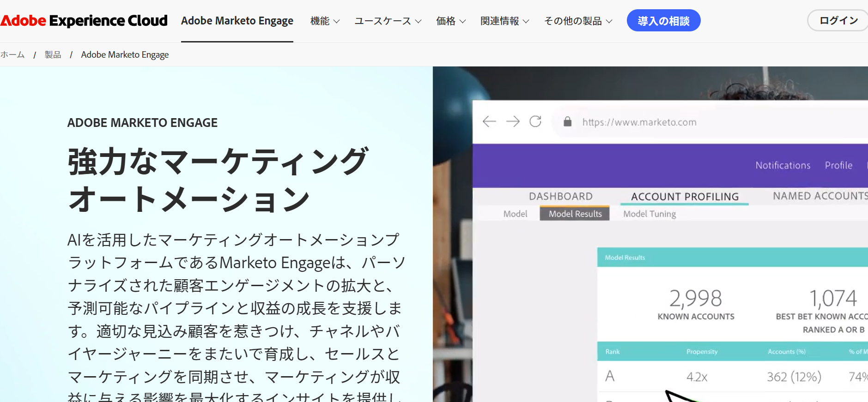The image size is (868, 402).
Task: Go to 製品 breadcrumb link
Action: [x=53, y=54]
